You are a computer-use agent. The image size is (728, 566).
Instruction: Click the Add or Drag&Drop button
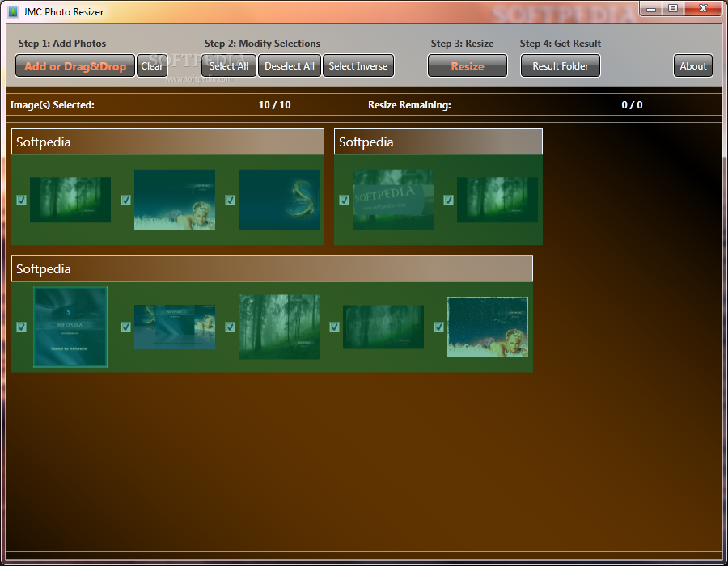75,65
